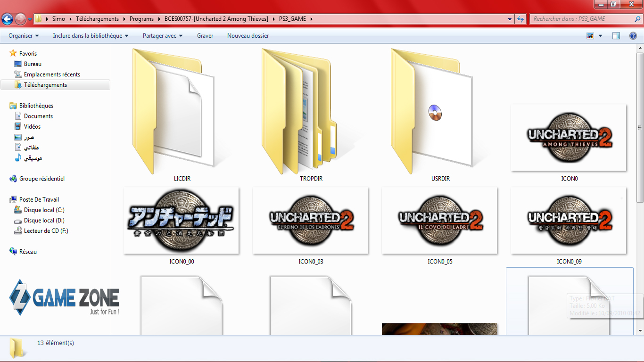This screenshot has height=362, width=644.
Task: Select the Japanese ICON0_00 thumbnail
Action: (181, 221)
